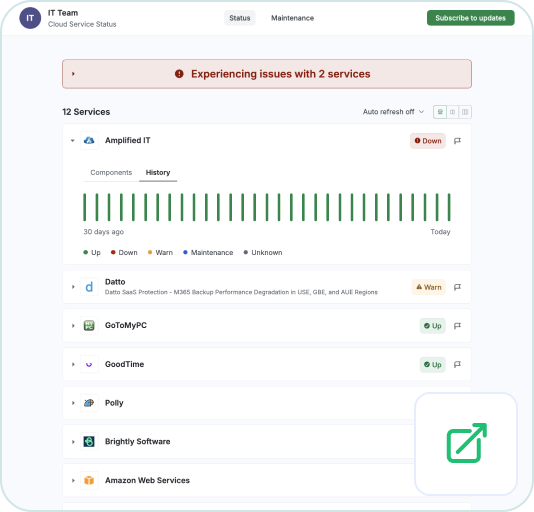Click the Cloud Service Status subtitle
Image resolution: width=534 pixels, height=512 pixels.
82,24
